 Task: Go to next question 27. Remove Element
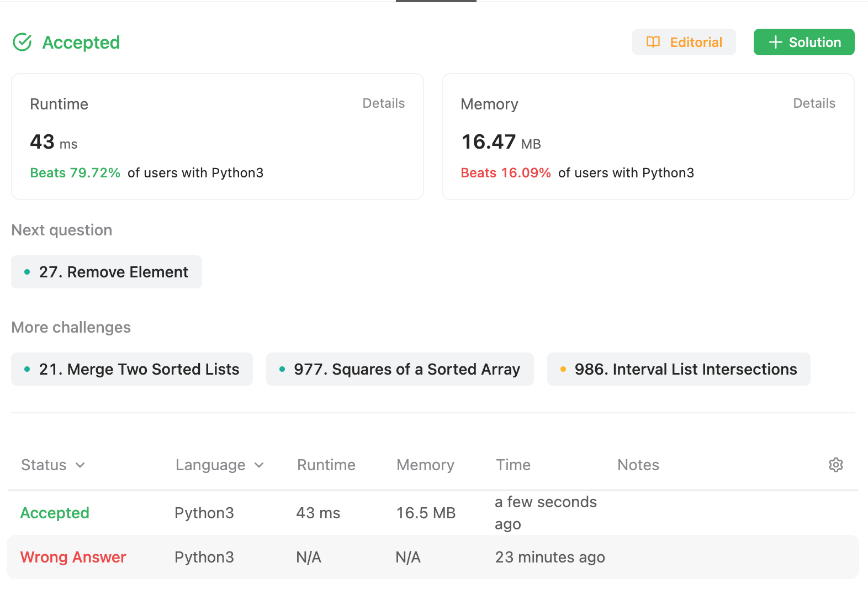(x=107, y=272)
